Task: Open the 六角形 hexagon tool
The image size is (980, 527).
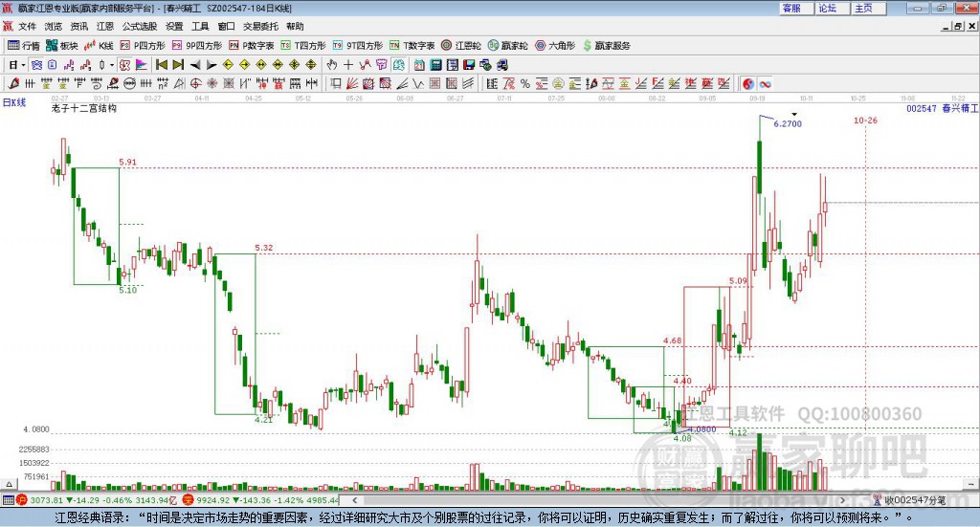Action: (555, 46)
